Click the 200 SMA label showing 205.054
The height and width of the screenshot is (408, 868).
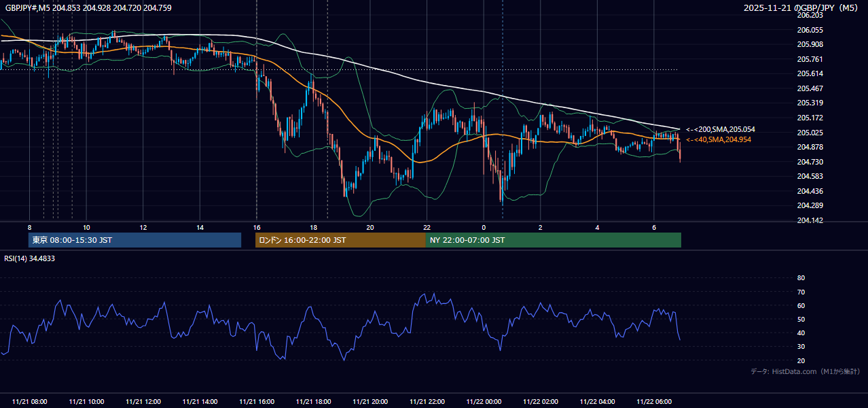point(720,129)
